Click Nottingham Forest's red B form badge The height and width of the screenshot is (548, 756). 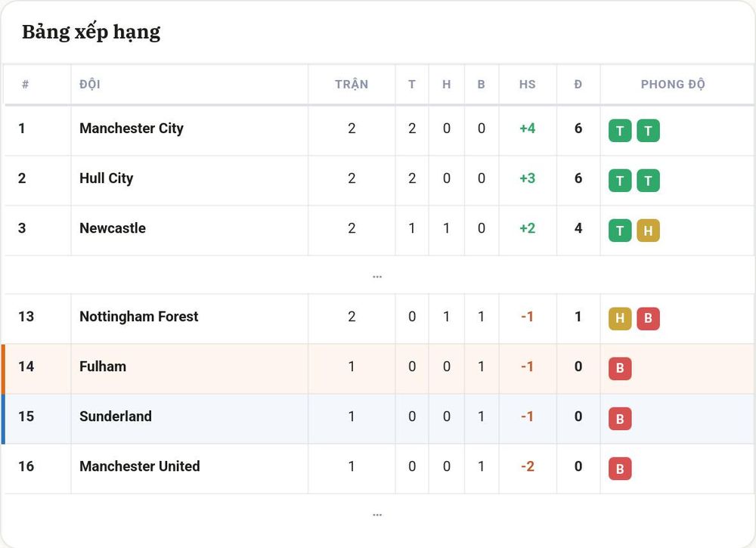click(x=648, y=318)
